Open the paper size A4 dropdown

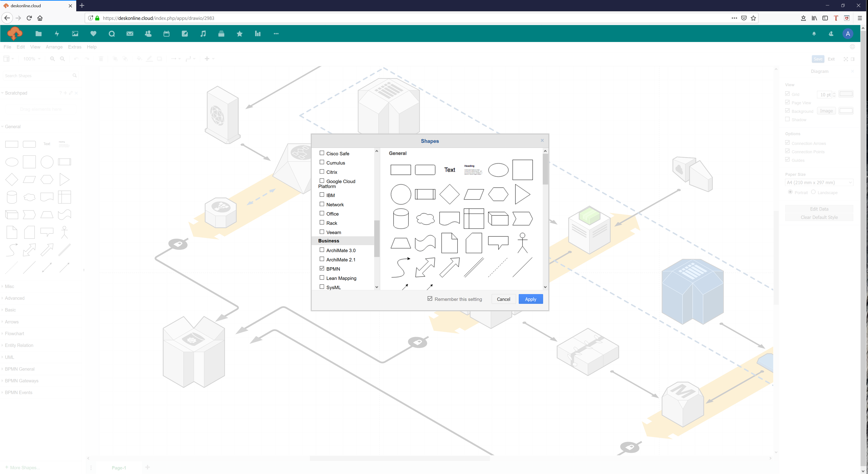[819, 183]
